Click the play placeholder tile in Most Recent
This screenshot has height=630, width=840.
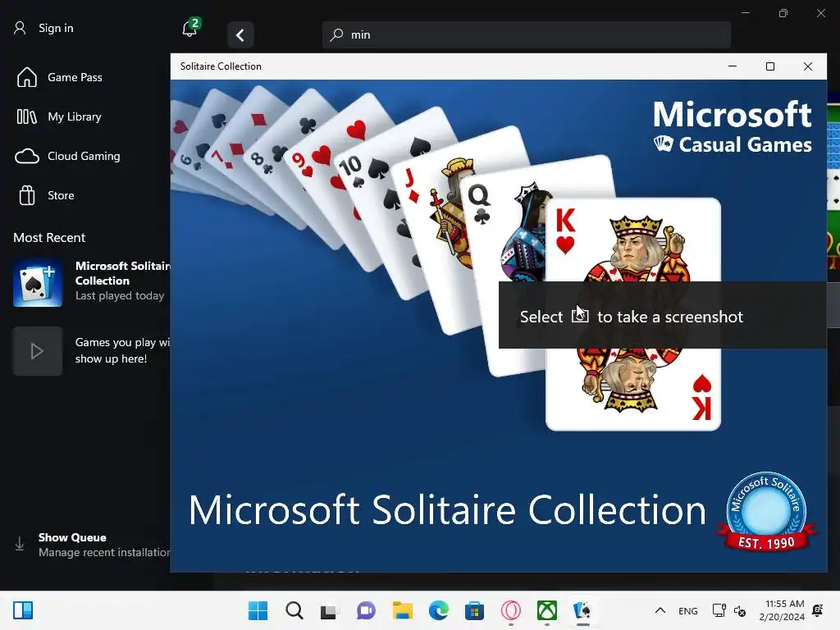coord(38,351)
